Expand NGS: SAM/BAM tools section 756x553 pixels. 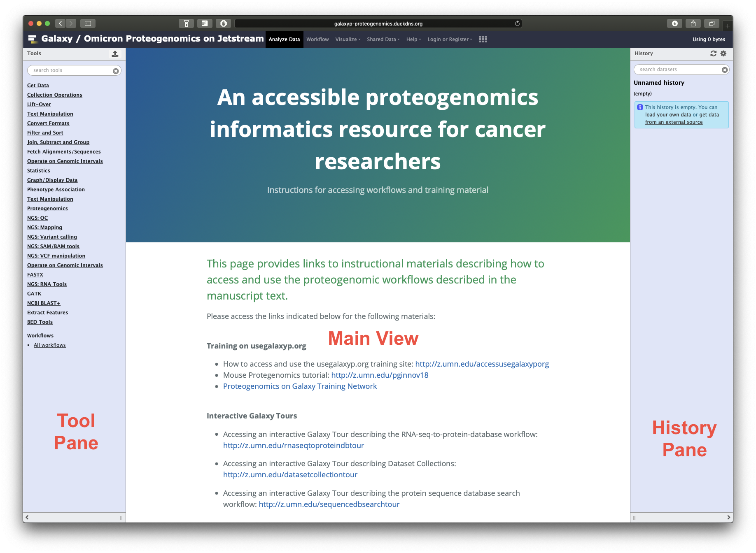pos(53,246)
